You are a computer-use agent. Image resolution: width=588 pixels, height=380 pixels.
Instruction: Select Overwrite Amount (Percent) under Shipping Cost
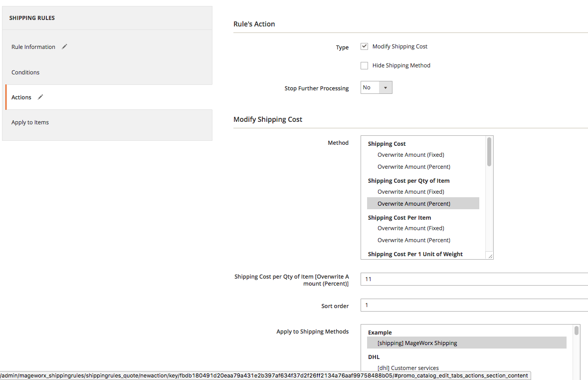413,167
